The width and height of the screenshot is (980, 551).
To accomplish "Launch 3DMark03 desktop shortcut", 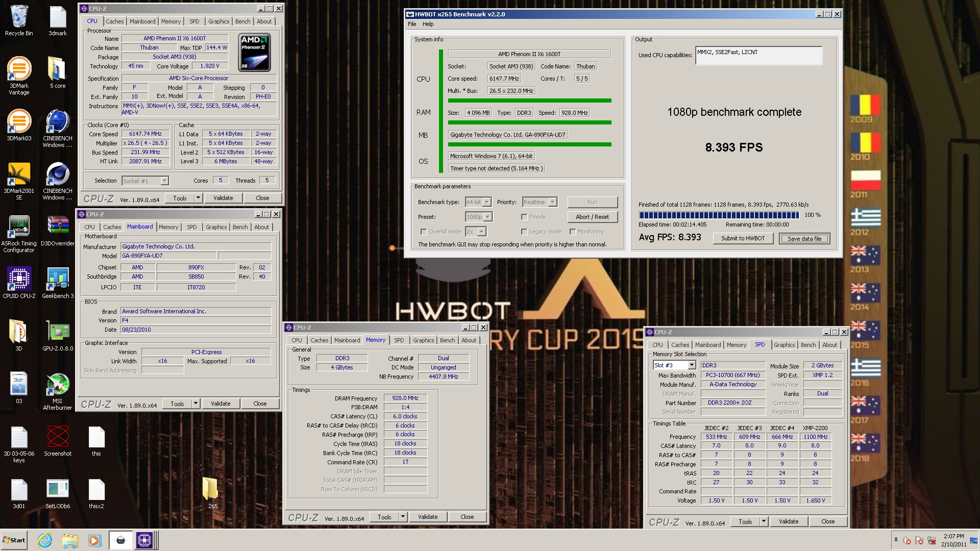I will click(x=19, y=125).
